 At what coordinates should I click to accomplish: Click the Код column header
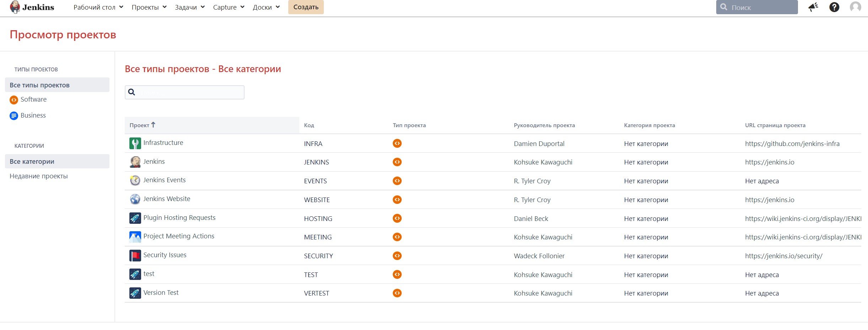(309, 125)
